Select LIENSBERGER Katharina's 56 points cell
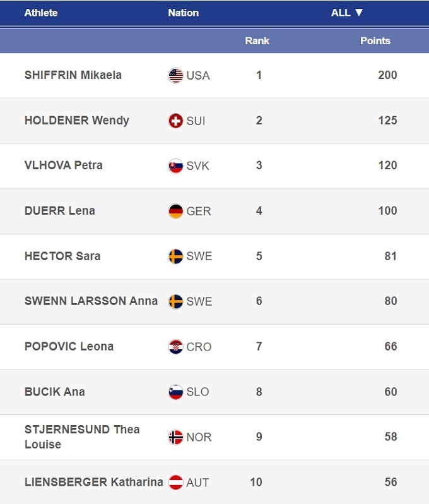Screen dimensions: 429x504 pos(391,482)
